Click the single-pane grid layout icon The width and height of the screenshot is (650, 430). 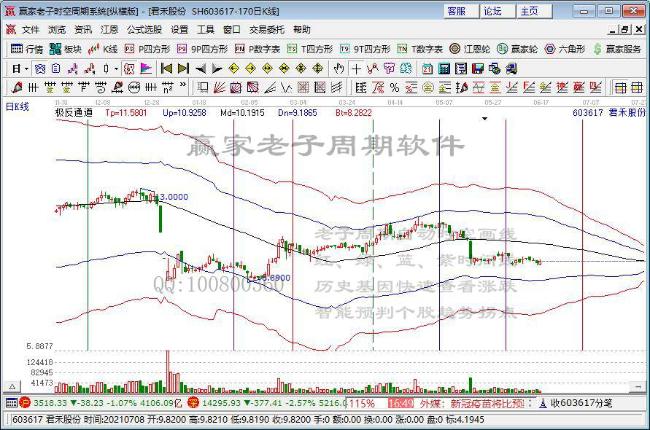(620, 87)
